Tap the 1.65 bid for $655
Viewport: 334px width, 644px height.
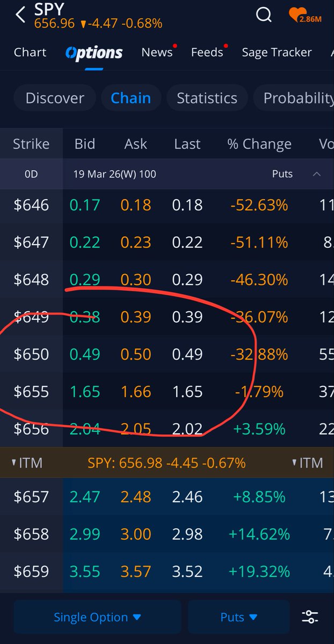pyautogui.click(x=84, y=392)
